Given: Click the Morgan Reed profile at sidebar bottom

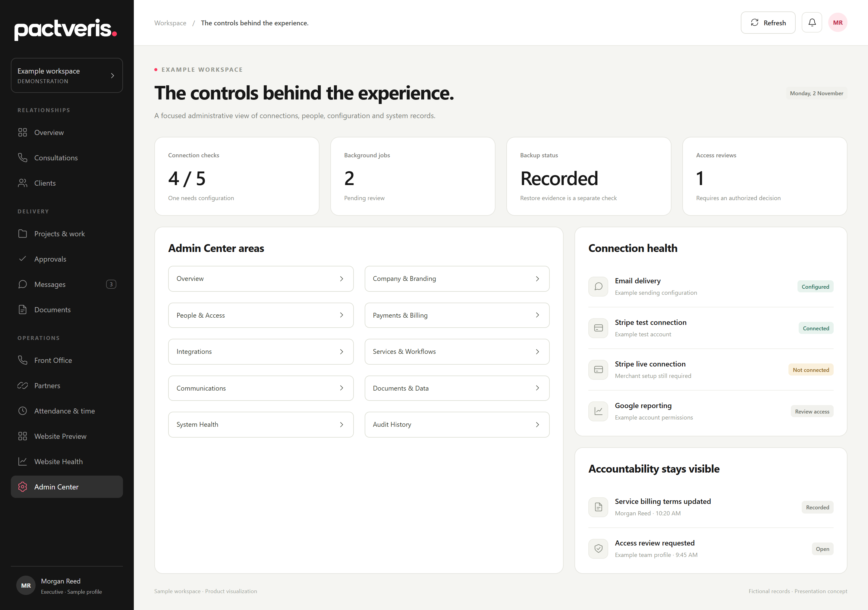Looking at the screenshot, I should (x=67, y=585).
